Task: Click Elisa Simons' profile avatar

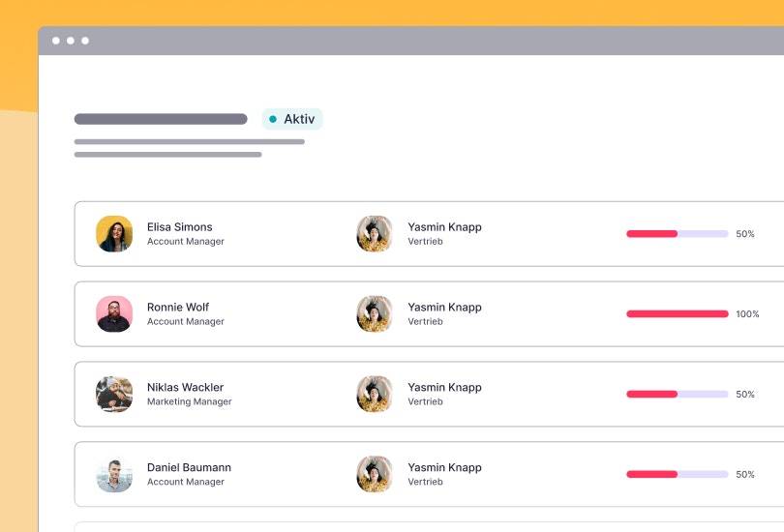Action: [114, 234]
